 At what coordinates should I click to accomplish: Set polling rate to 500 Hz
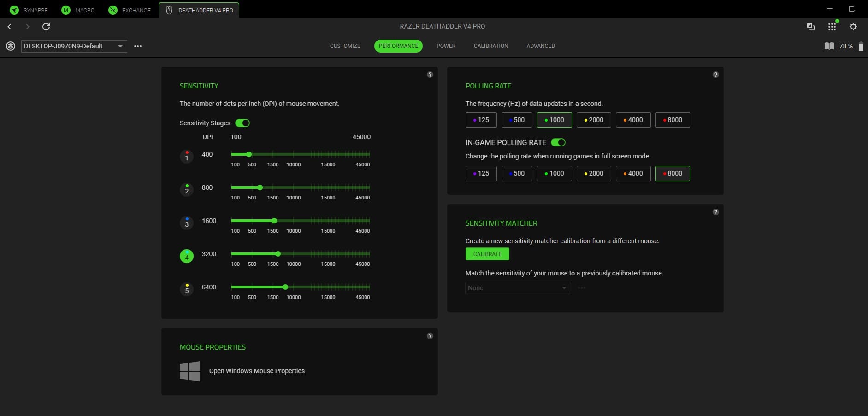(x=517, y=120)
